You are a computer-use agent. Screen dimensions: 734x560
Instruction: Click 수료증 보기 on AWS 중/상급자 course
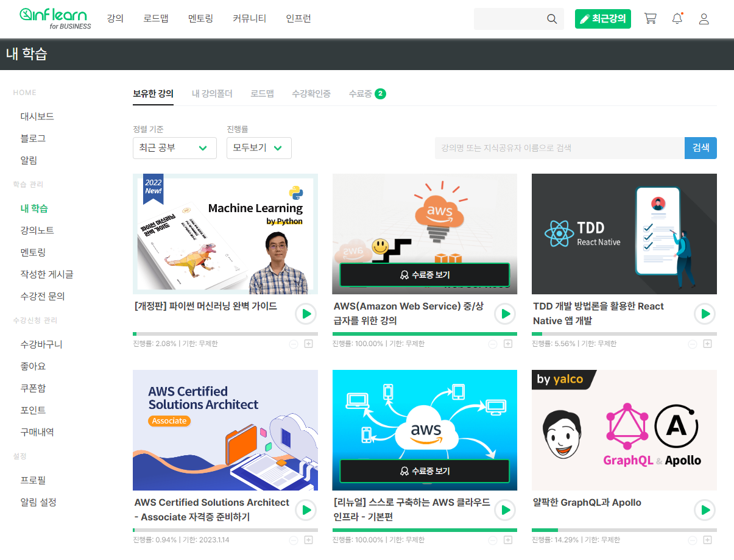(425, 275)
